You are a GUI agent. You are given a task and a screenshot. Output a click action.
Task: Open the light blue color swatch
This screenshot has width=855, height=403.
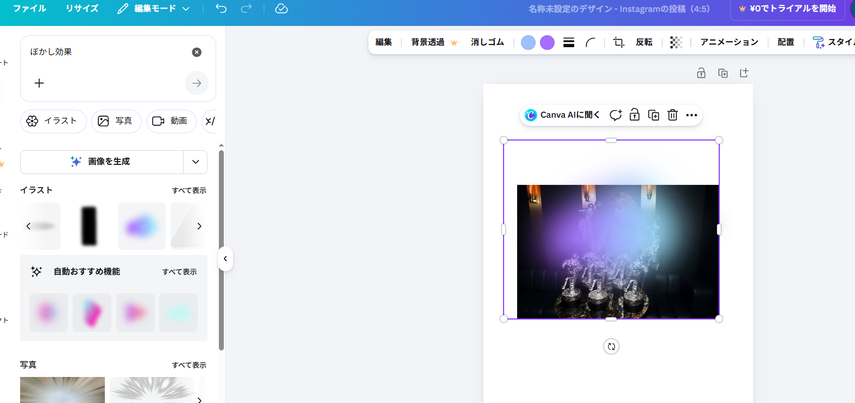tap(528, 43)
